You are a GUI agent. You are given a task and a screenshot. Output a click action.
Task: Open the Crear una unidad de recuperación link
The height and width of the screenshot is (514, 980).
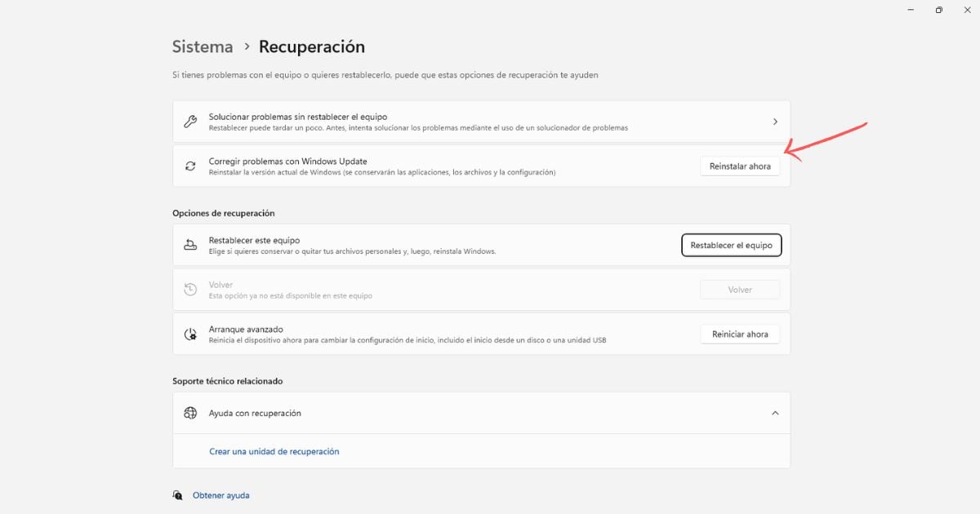tap(274, 451)
